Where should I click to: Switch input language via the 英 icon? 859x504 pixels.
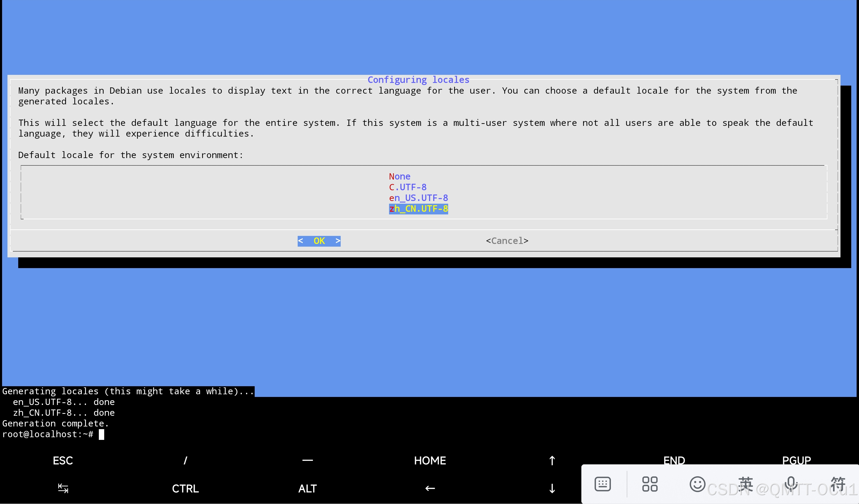745,484
